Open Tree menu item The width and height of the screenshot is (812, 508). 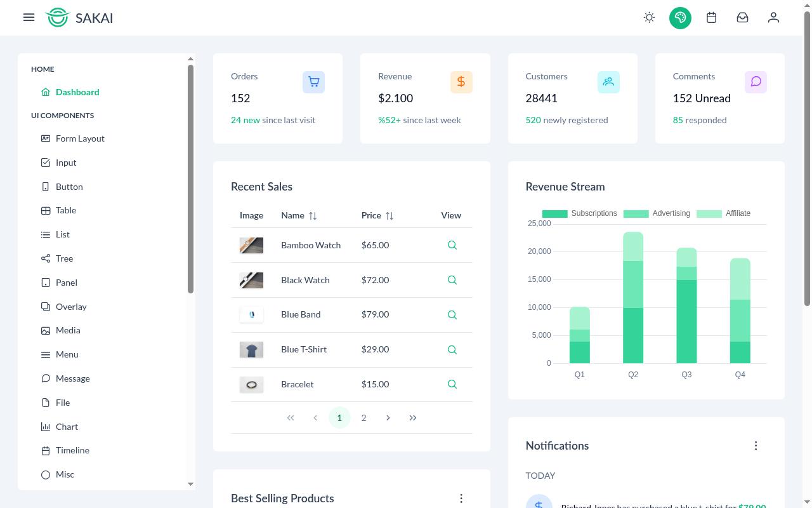(107, 258)
